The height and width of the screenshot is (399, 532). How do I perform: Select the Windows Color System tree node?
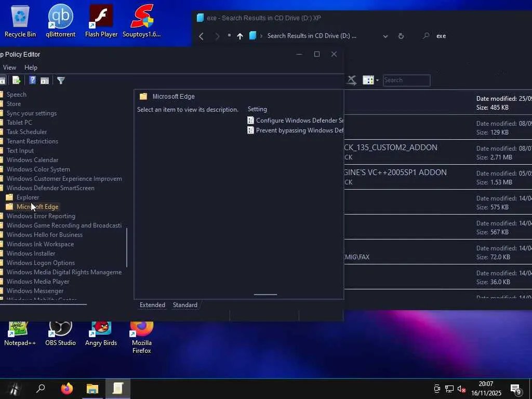(38, 169)
